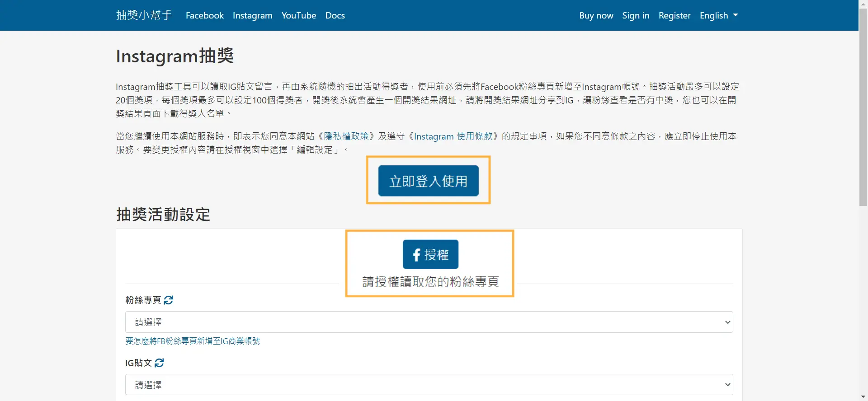The height and width of the screenshot is (401, 868).
Task: Open 要怎麼將FB粉絲專頁新增至IG商業帳號 help link
Action: coord(193,341)
